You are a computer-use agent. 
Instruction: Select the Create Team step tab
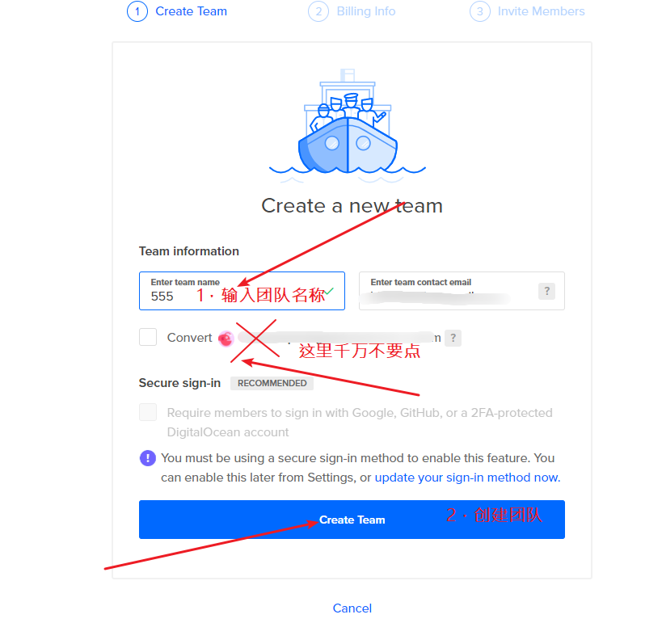pos(177,11)
